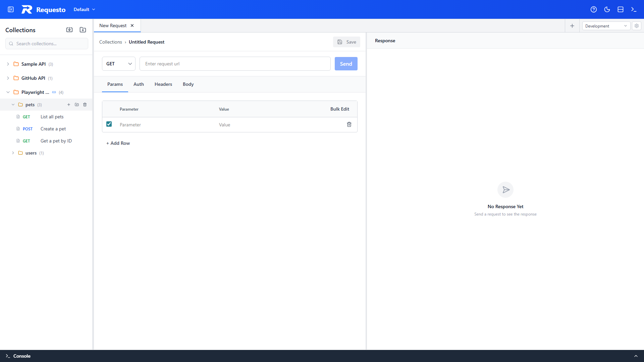The height and width of the screenshot is (362, 644).
Task: Delete the pets folder with the trash icon
Action: pos(85,105)
